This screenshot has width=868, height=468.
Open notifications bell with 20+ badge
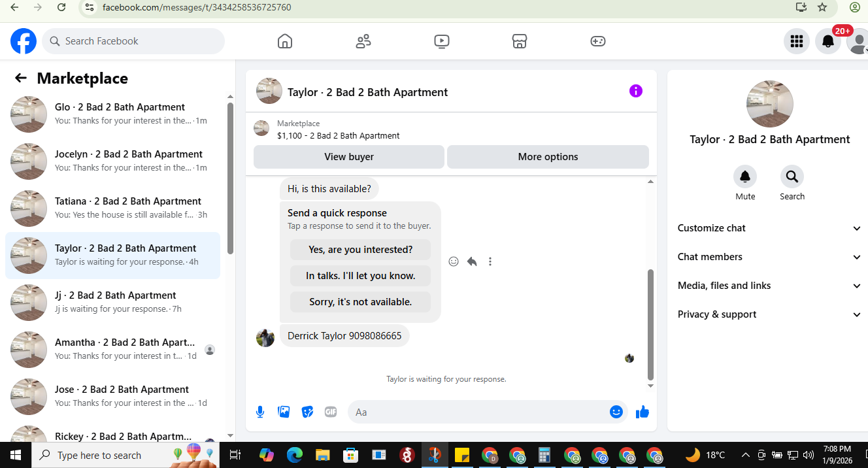tap(828, 41)
